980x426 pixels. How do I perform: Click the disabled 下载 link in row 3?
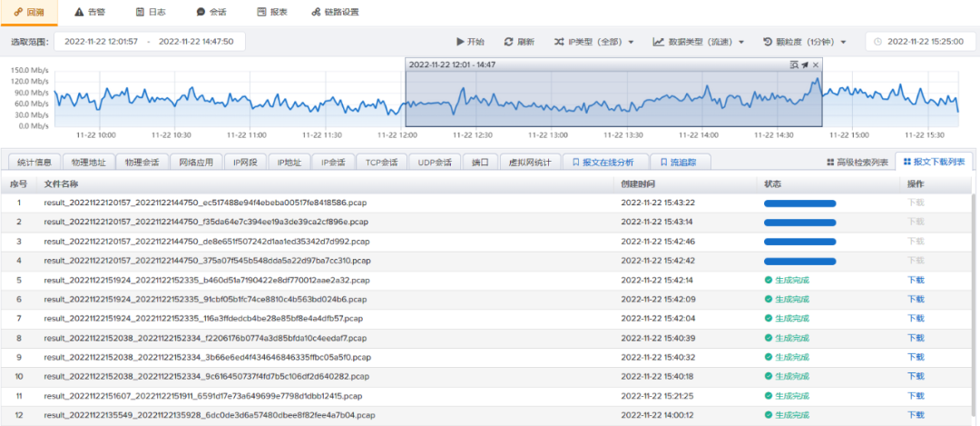point(916,241)
